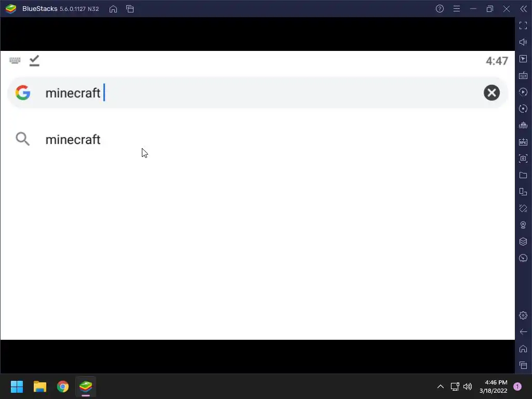
Task: Click the shake device icon in sidebar
Action: coord(523,208)
